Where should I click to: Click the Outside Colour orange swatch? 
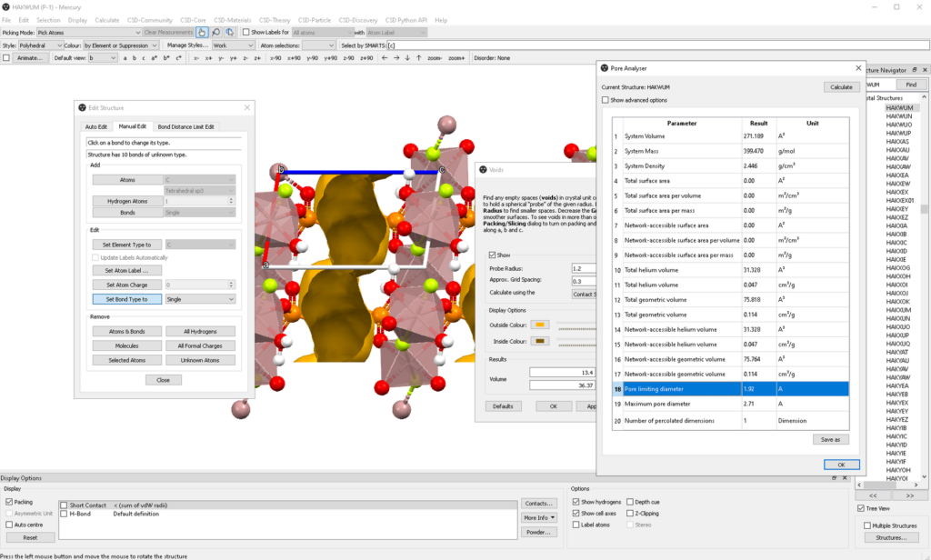click(540, 325)
